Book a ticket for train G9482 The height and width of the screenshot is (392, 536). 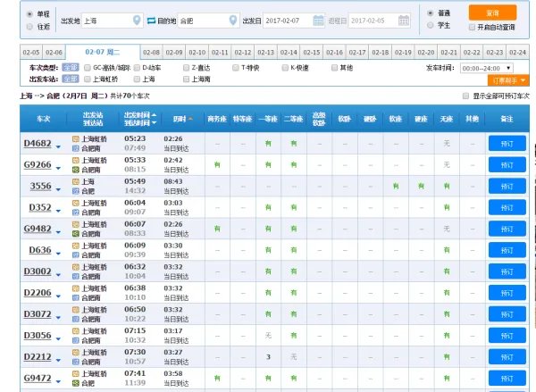click(x=507, y=229)
